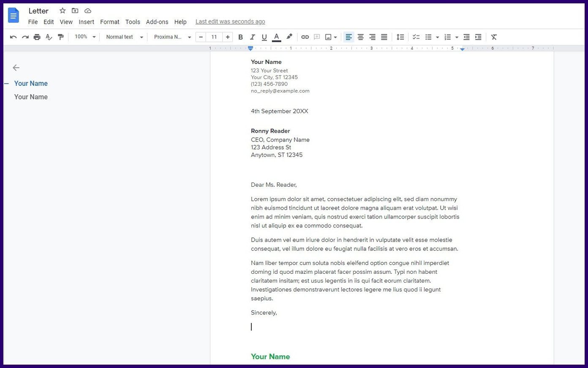Screen dimensions: 588x368
Task: Click the green Your Name signature heading
Action: [x=270, y=357]
